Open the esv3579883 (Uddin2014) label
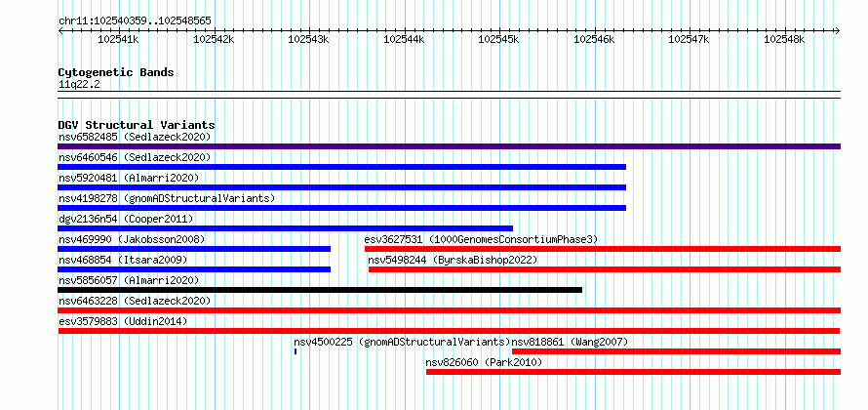The image size is (868, 410). click(123, 321)
